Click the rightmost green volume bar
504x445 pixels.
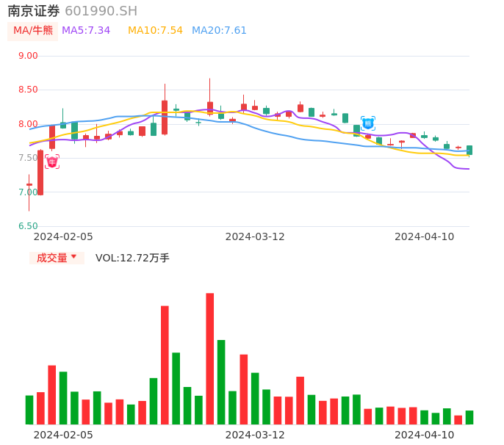click(x=469, y=417)
